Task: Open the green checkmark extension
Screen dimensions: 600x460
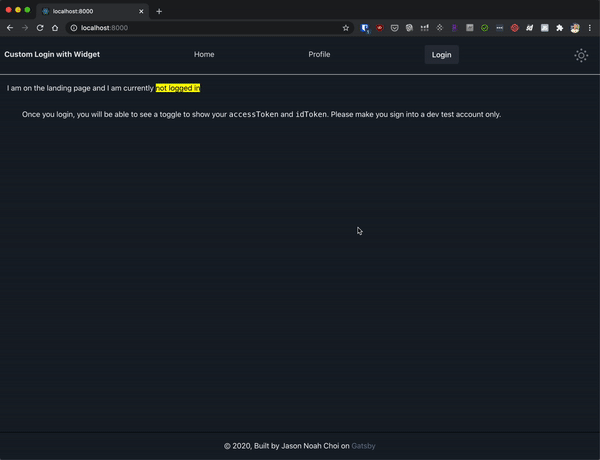Action: [x=484, y=28]
